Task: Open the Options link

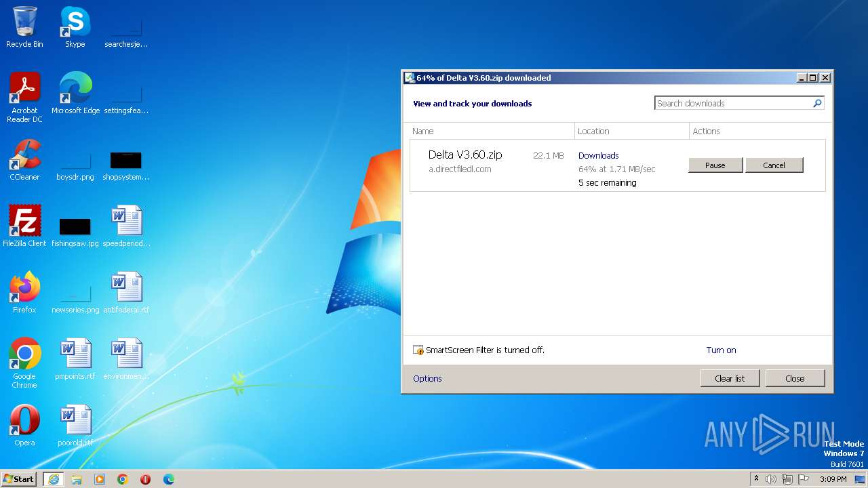Action: [x=427, y=379]
